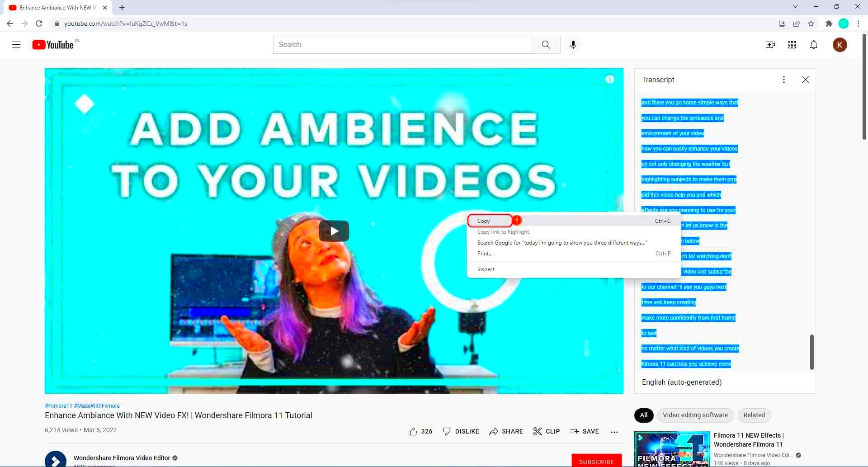The height and width of the screenshot is (467, 868).
Task: Select the Related chip
Action: (754, 415)
